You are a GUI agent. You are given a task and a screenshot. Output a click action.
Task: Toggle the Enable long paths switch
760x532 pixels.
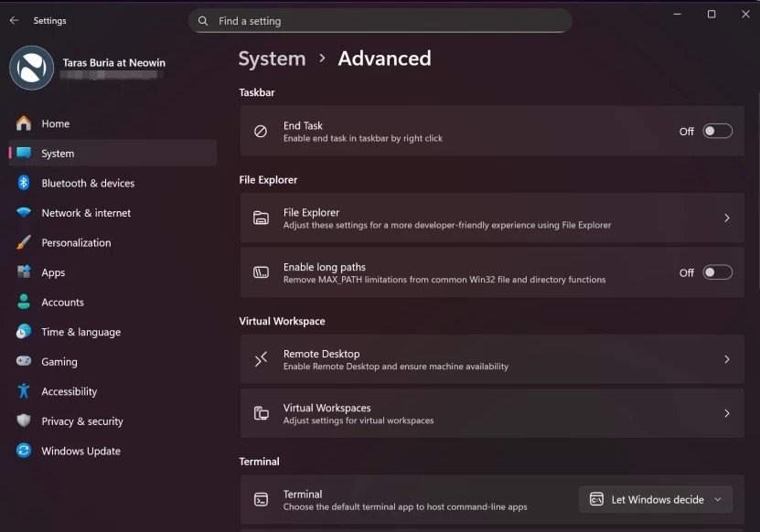[717, 272]
